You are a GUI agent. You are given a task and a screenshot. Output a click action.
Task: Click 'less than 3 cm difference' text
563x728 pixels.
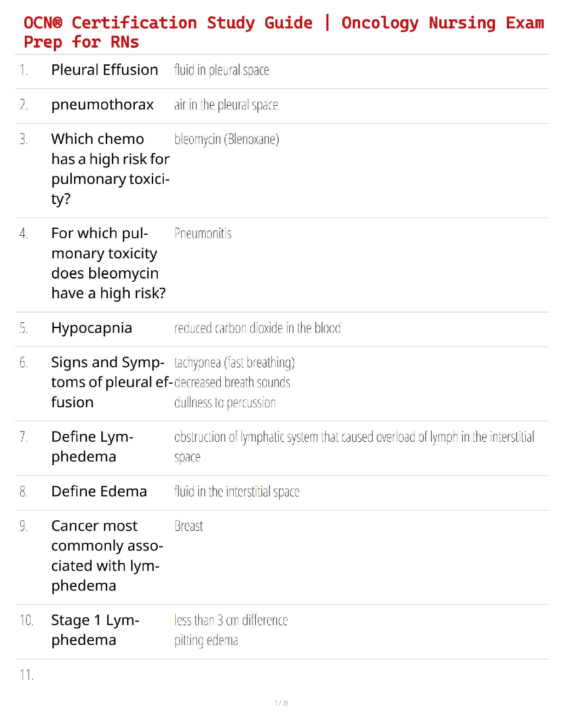231,620
